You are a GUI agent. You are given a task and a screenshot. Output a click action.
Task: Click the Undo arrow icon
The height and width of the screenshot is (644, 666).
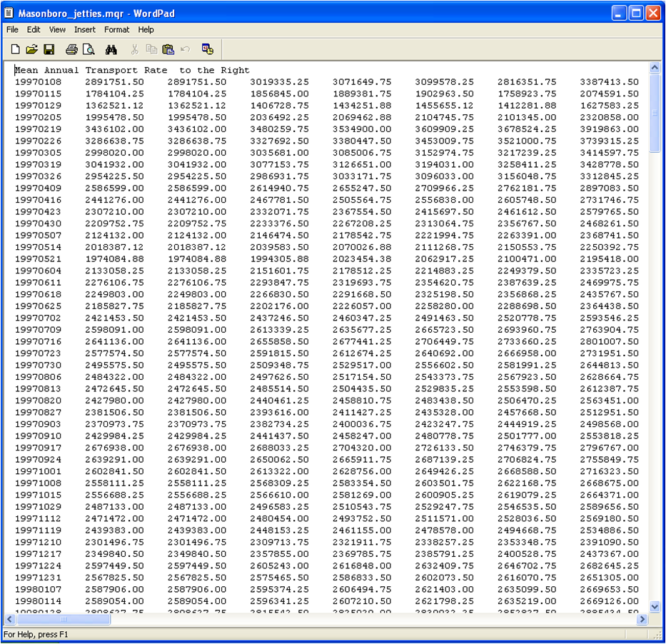pos(185,50)
